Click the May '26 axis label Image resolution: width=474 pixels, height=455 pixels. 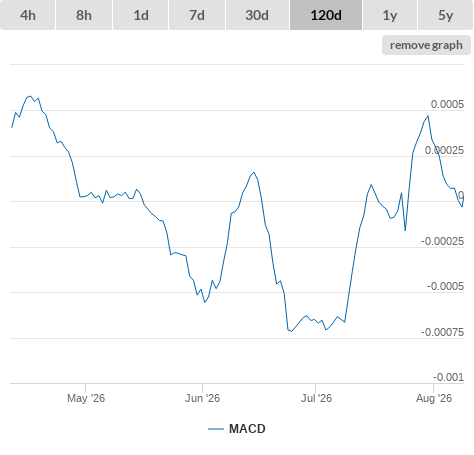(x=86, y=398)
